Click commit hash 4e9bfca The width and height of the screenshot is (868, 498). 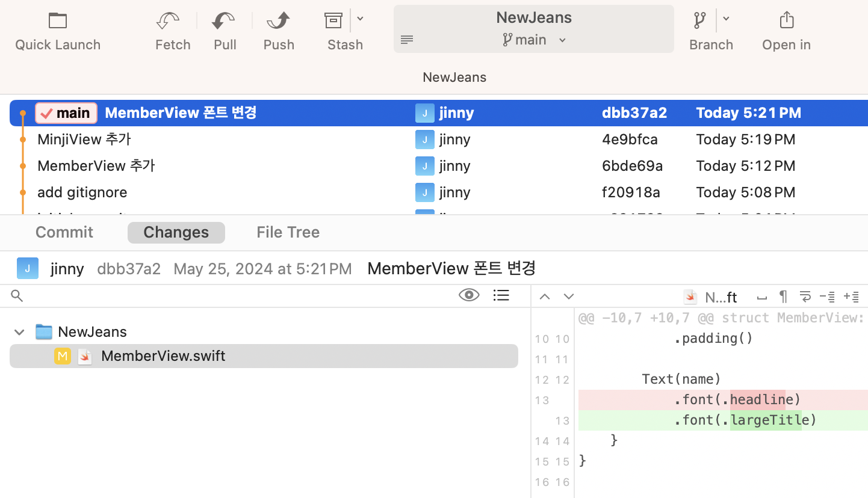[630, 140]
